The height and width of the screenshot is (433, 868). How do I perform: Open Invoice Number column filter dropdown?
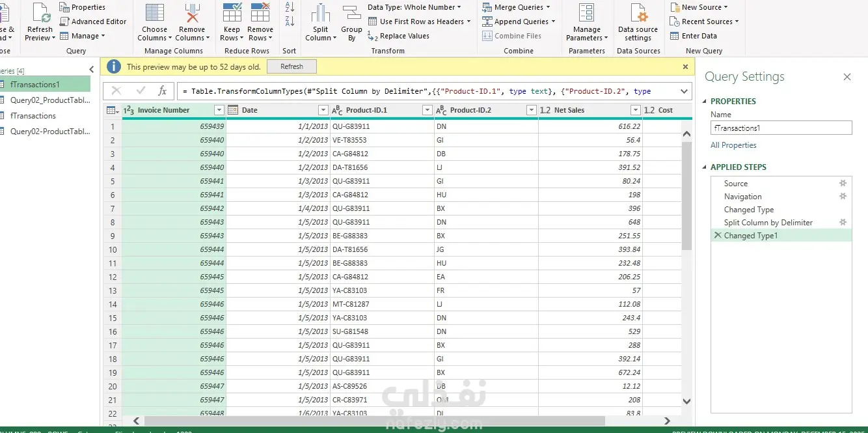pyautogui.click(x=219, y=110)
